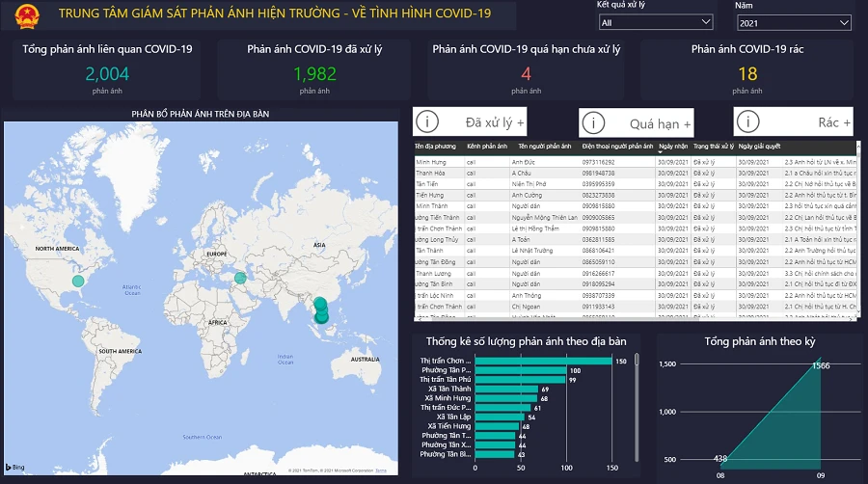Screen dimensions: 868x484
Task: Sort table by Trạng thái xử lý column
Action: (x=713, y=147)
